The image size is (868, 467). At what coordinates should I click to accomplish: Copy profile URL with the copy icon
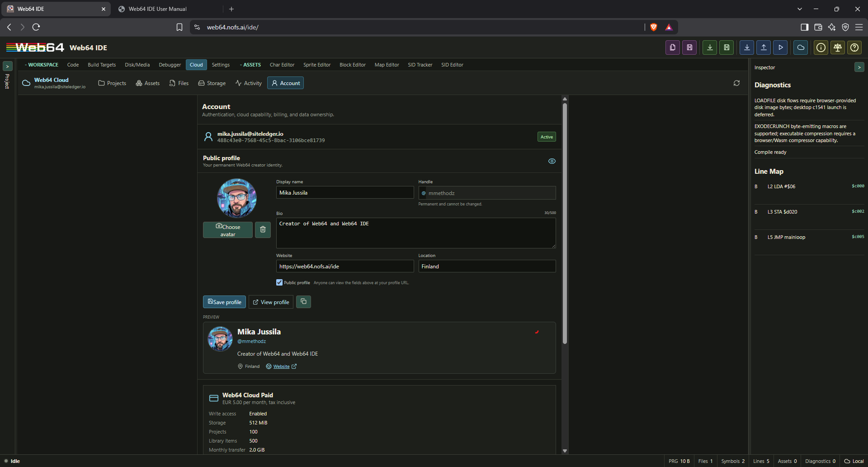(303, 301)
